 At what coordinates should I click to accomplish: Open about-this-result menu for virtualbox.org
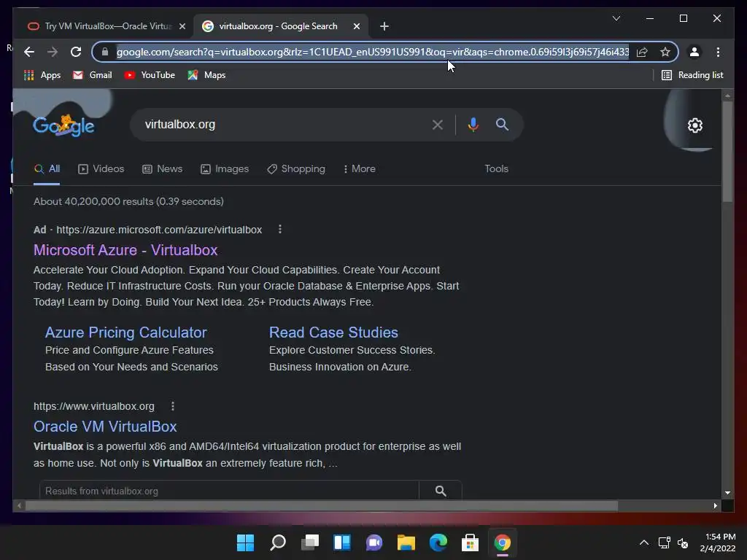tap(173, 406)
